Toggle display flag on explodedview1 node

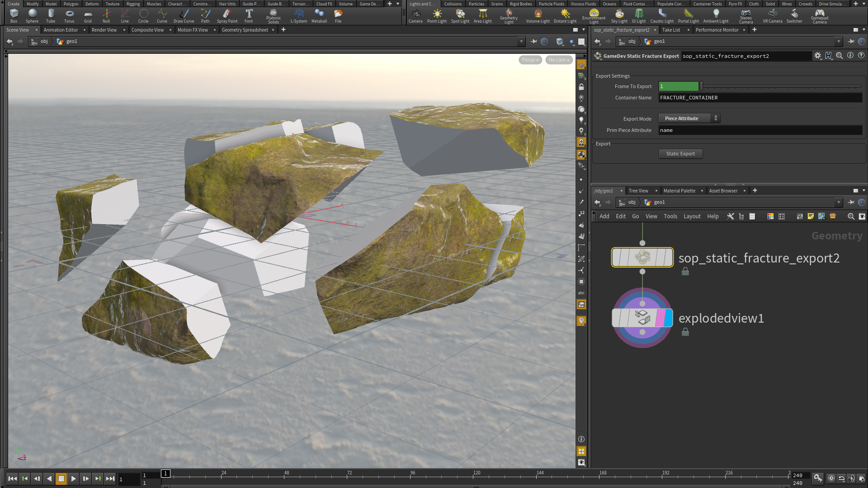pos(668,318)
